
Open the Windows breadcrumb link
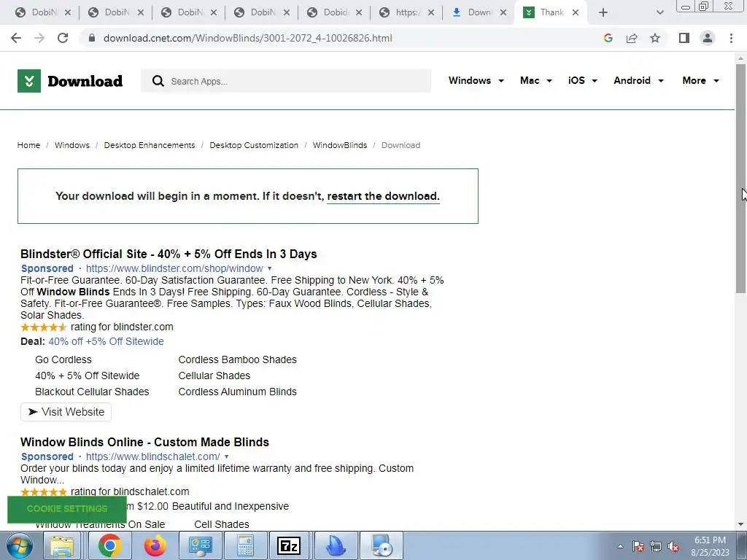[72, 145]
